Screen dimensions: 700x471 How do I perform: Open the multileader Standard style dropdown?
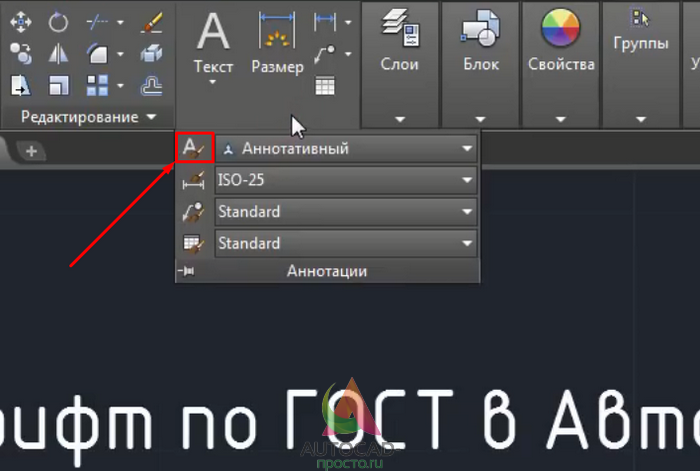[x=346, y=212]
